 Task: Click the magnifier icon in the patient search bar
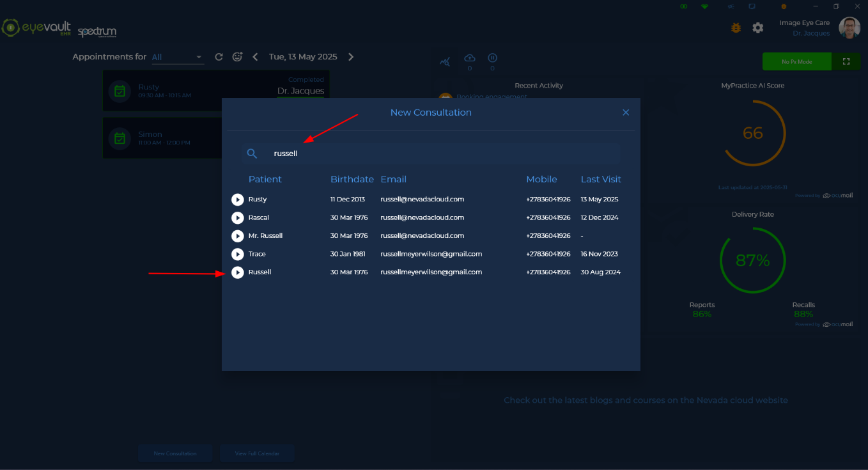252,153
